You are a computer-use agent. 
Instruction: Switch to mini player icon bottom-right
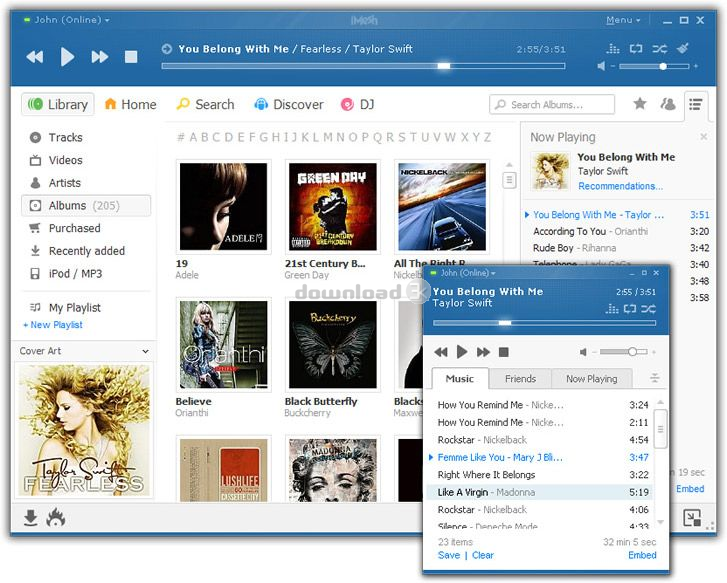692,518
